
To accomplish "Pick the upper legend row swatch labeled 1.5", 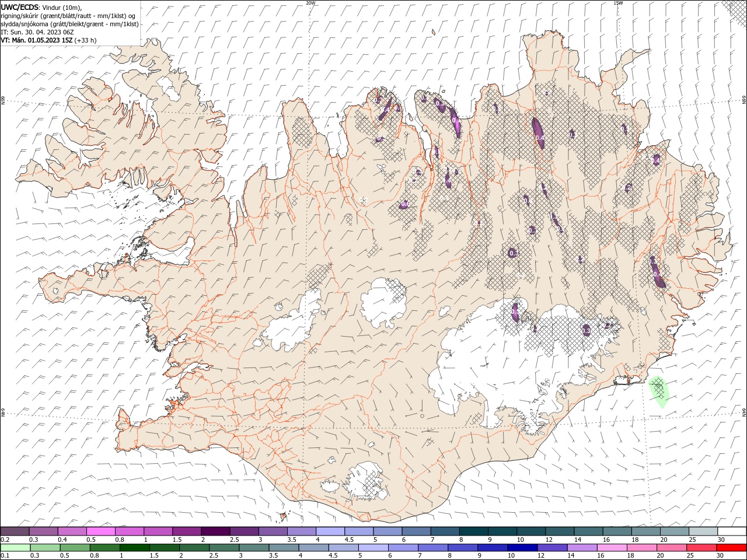I will pos(187,531).
